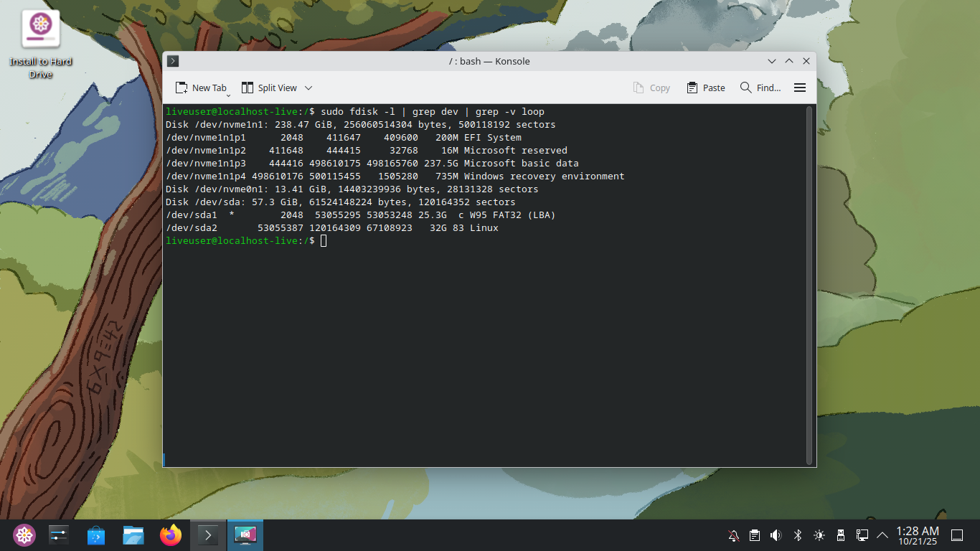This screenshot has height=551, width=980.
Task: Expand the New Tab profile dropdown arrow
Action: point(228,95)
